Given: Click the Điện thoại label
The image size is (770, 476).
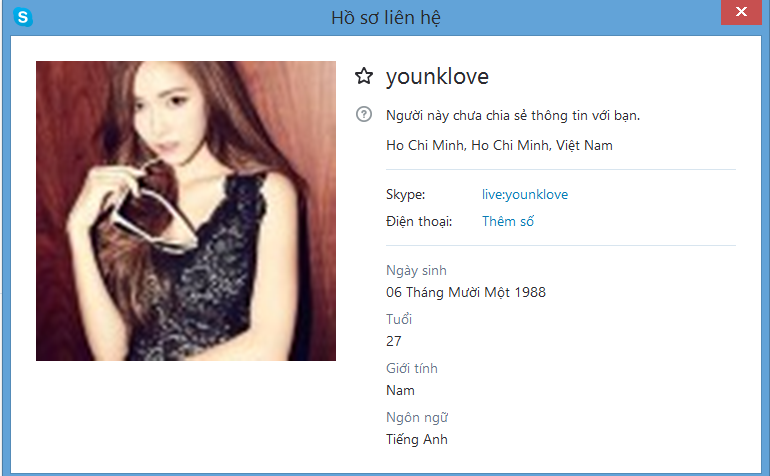Looking at the screenshot, I should [419, 222].
